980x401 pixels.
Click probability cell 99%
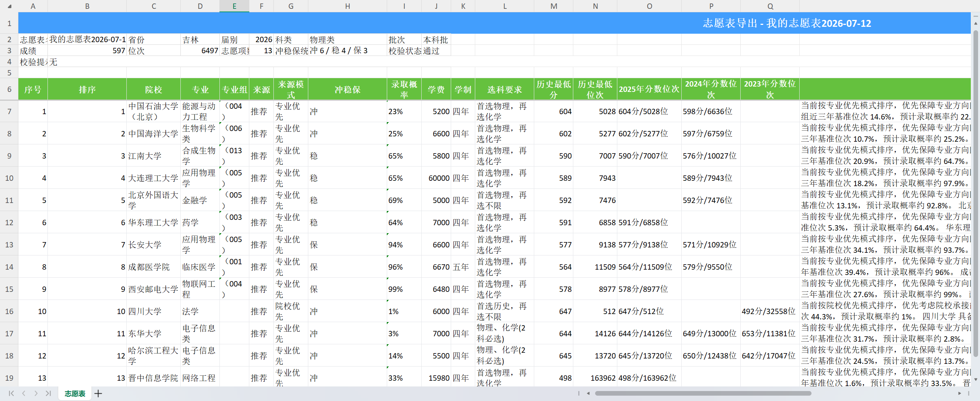click(404, 289)
